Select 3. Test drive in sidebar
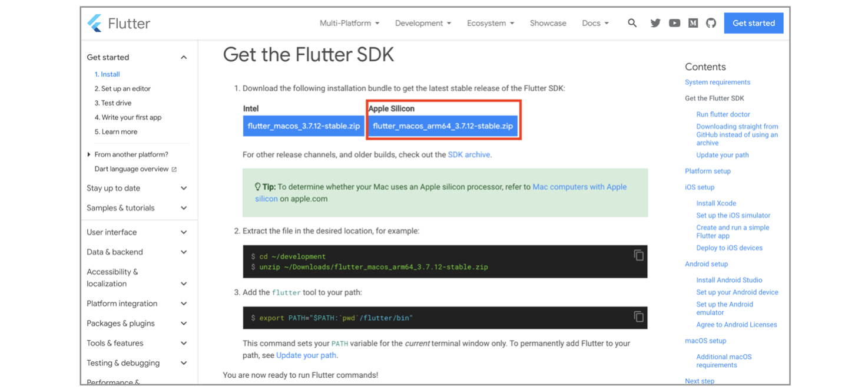This screenshot has height=389, width=868. click(x=113, y=103)
